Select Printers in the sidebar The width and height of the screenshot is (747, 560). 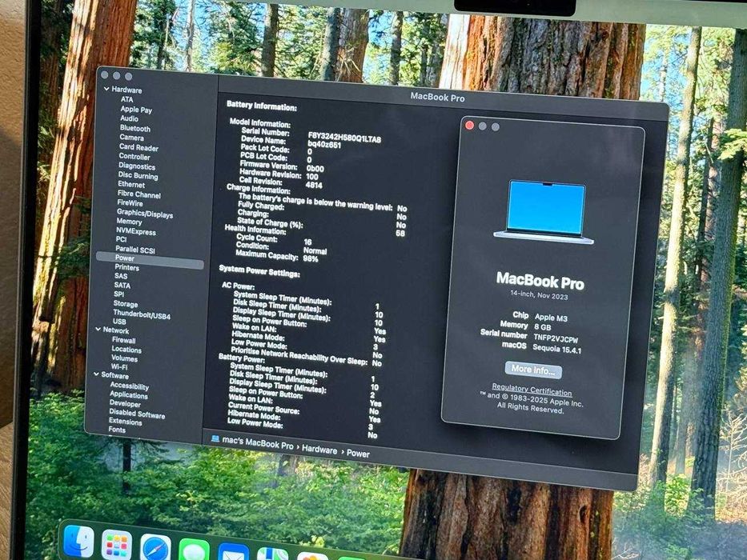127,268
